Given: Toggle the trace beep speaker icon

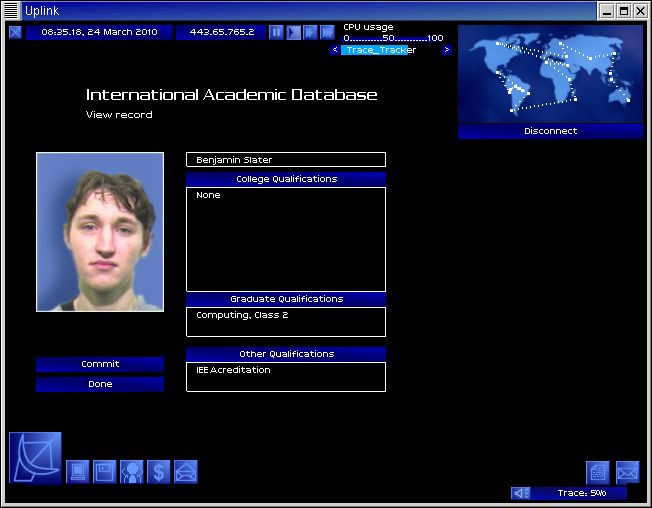Looking at the screenshot, I should [x=521, y=493].
